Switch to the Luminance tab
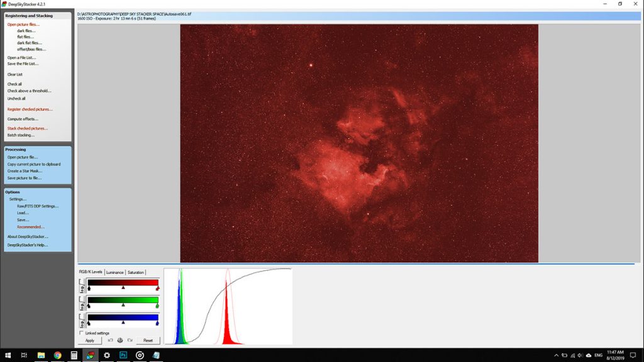 point(115,272)
